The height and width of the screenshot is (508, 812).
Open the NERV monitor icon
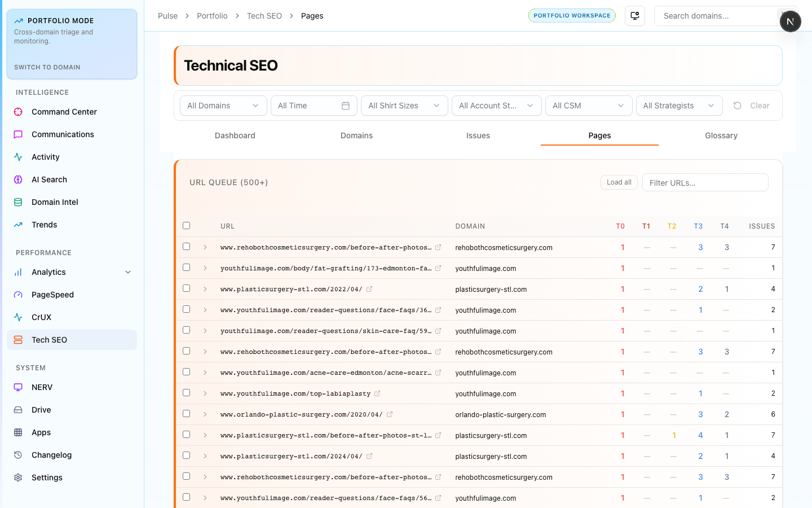[x=18, y=387]
